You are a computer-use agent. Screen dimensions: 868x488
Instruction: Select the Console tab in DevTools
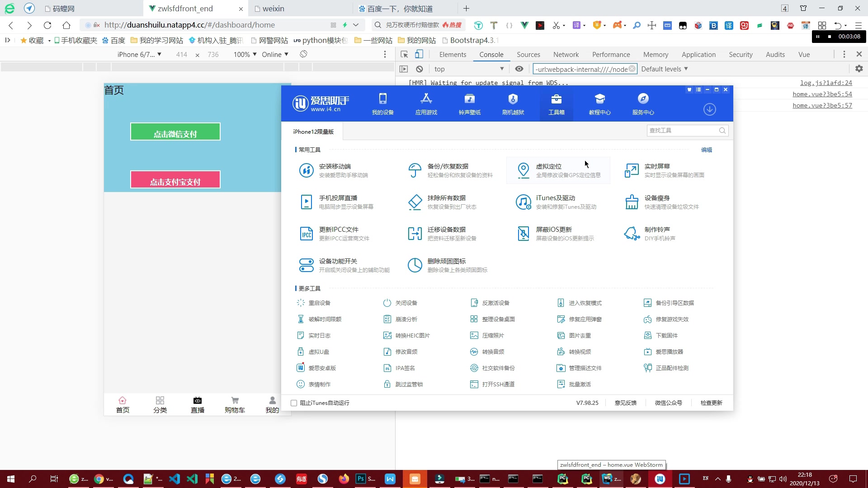(491, 54)
